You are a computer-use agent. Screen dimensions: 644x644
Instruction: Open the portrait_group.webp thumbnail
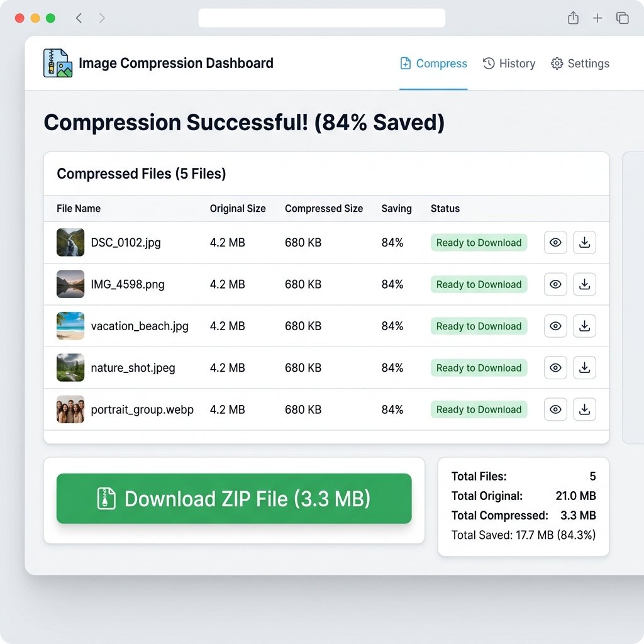tap(70, 409)
